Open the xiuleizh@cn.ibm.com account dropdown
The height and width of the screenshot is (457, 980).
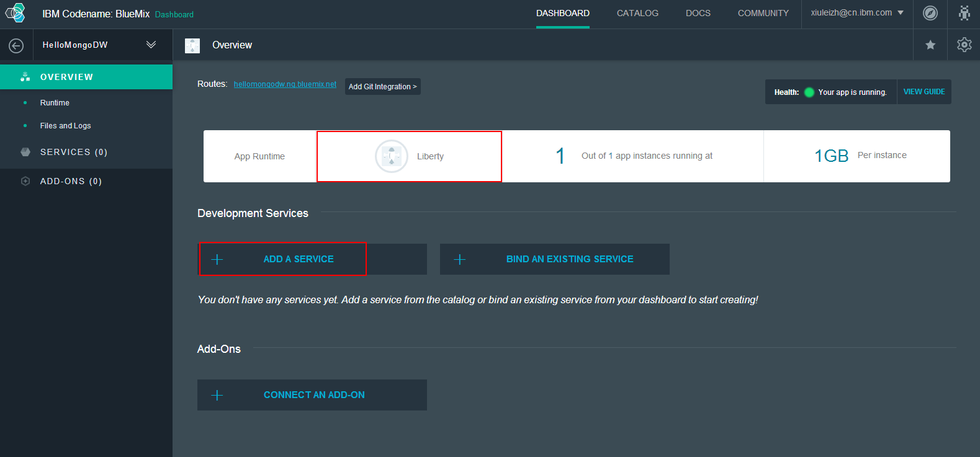pos(857,12)
